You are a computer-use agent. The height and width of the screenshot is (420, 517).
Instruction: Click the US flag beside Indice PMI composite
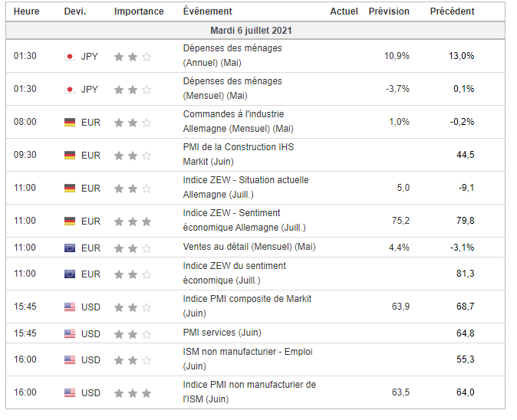click(x=70, y=307)
